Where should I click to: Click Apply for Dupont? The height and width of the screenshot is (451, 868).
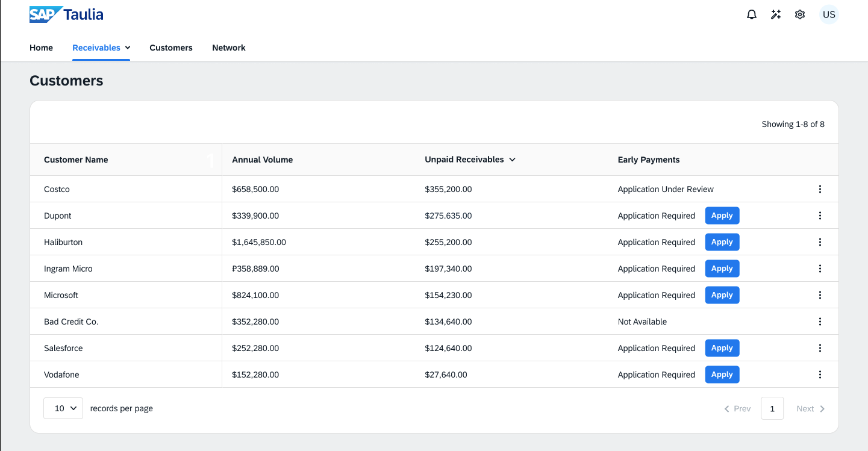click(x=722, y=216)
